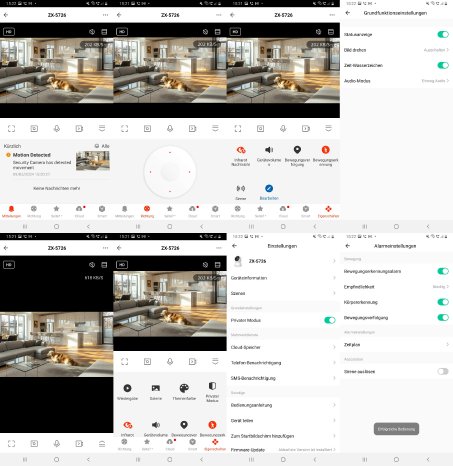Open Geräteinformationen in settings list

[x=283, y=278]
